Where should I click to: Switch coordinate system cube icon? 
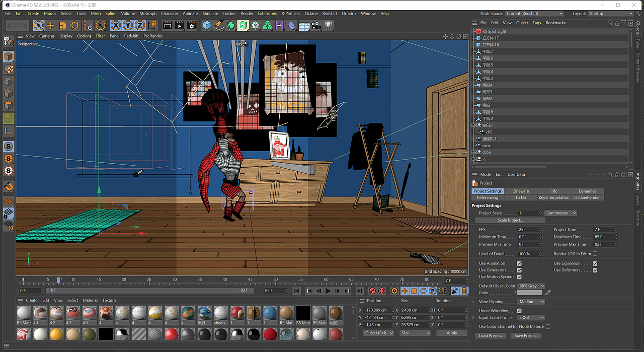[152, 25]
